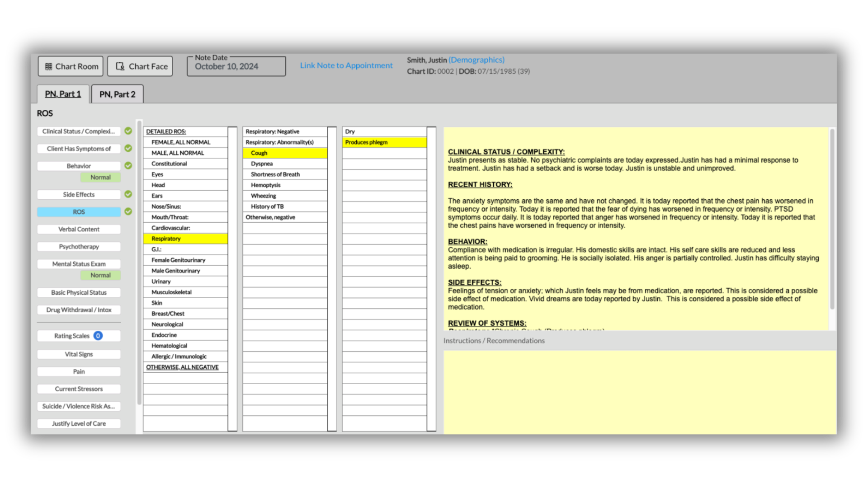Click green checkmark beside Clinical Status
The image size is (868, 488).
click(x=128, y=131)
